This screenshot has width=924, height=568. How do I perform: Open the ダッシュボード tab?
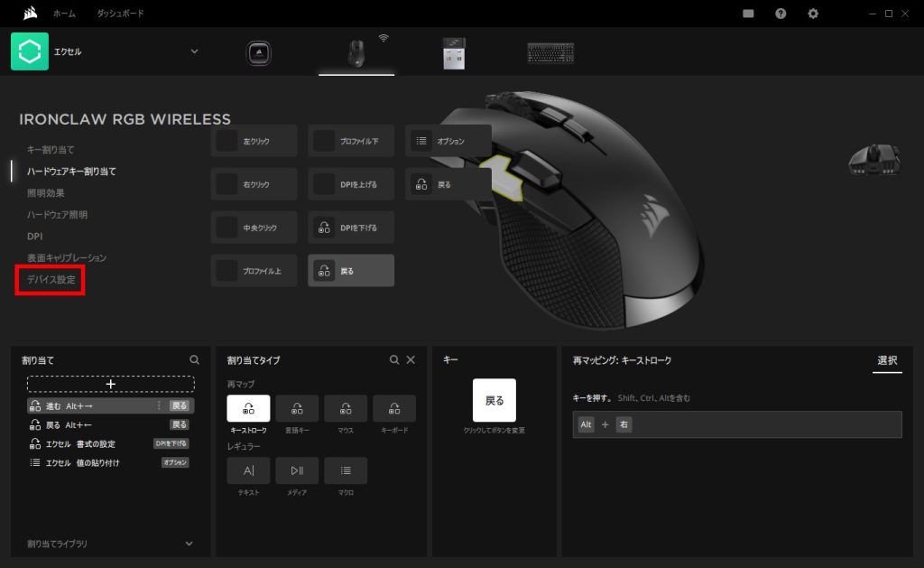(x=120, y=14)
